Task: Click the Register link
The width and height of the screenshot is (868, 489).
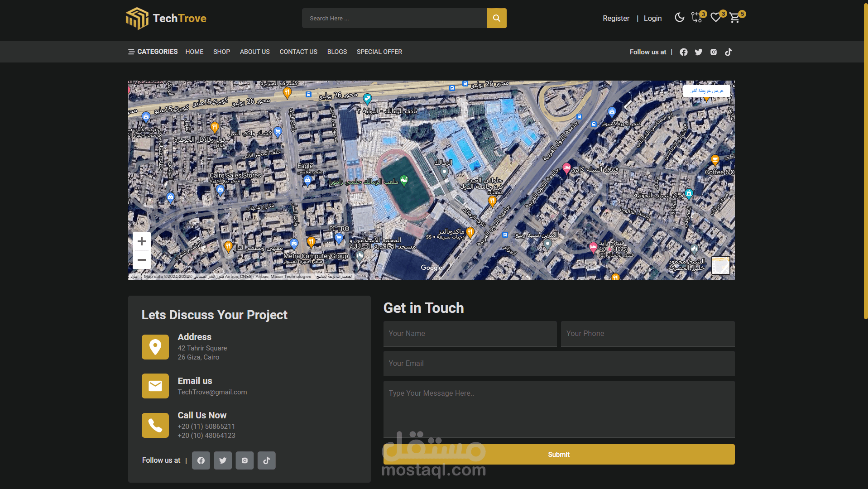Action: point(616,18)
